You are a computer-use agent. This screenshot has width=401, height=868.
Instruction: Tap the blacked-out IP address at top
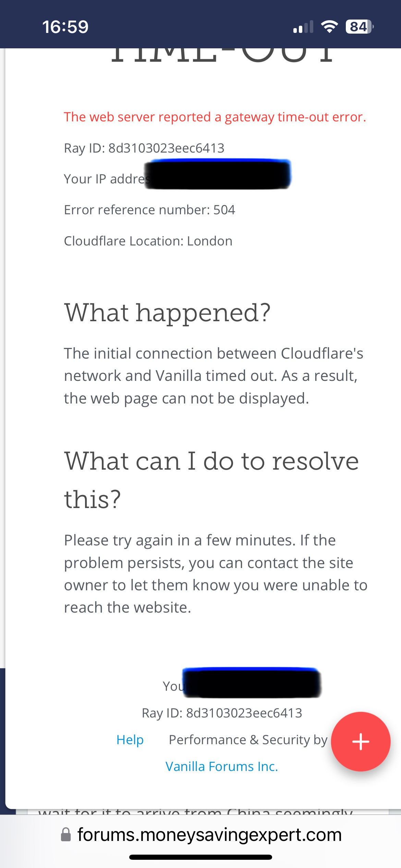(x=218, y=174)
